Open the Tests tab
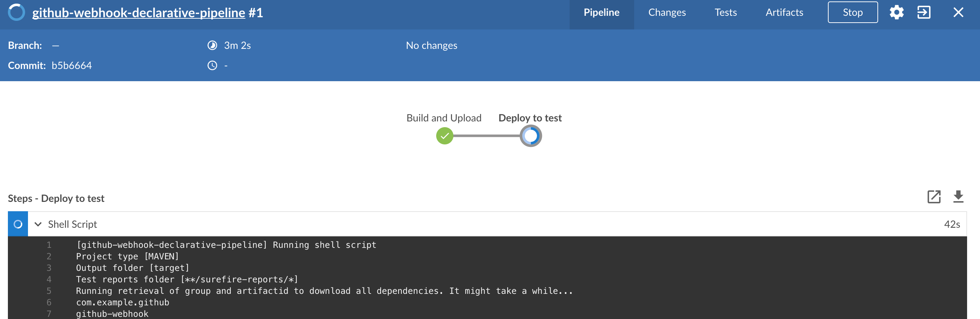980x319 pixels. point(725,13)
